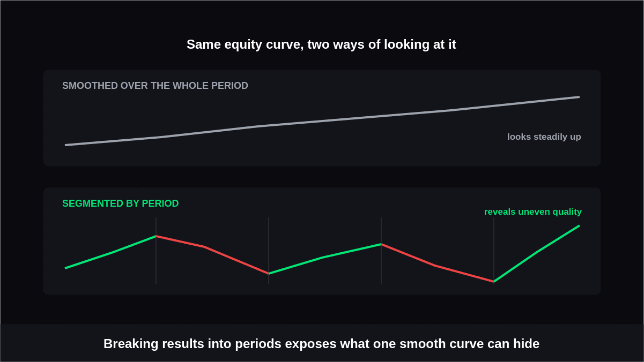
Task: Select the 'SMOOTHED OVER THE WHOLE PERIOD' label
Action: 155,86
